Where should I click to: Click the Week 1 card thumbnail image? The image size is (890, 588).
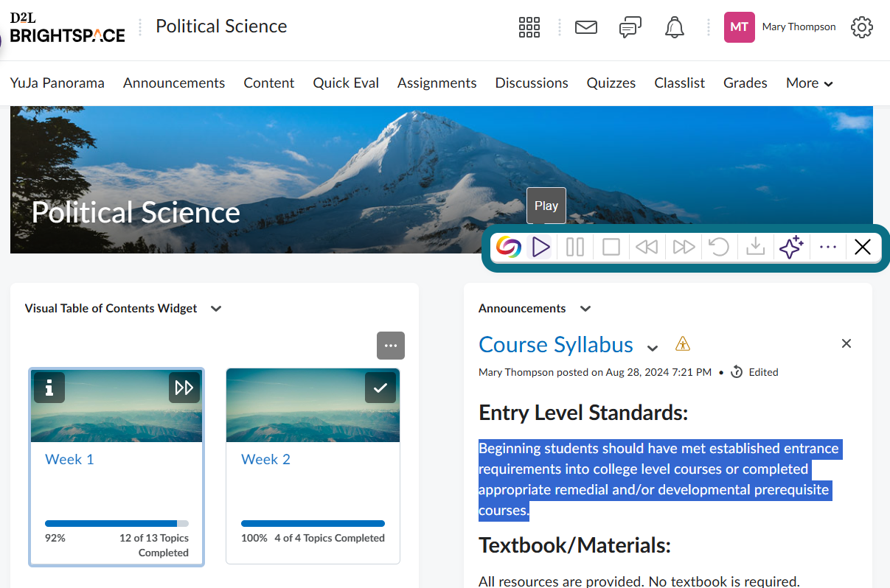[x=117, y=405]
